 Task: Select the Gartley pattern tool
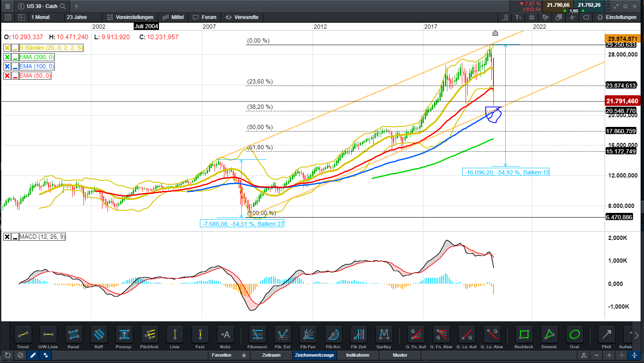(384, 335)
